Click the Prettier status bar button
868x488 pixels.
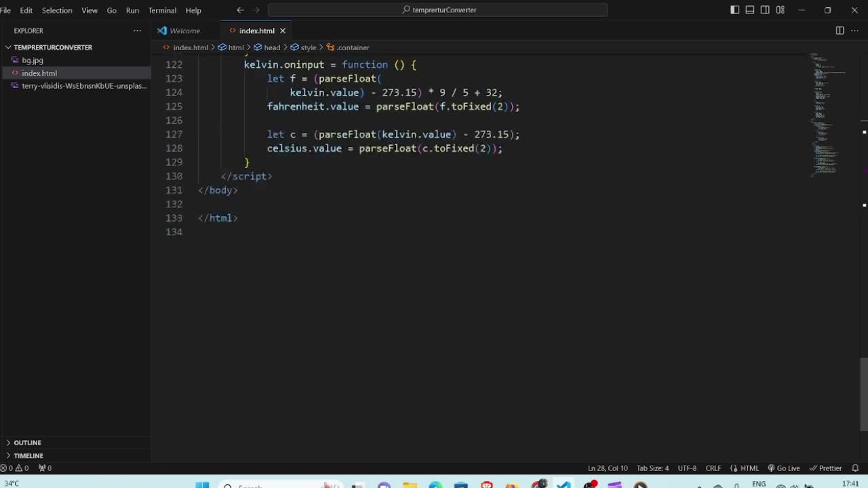tap(825, 468)
